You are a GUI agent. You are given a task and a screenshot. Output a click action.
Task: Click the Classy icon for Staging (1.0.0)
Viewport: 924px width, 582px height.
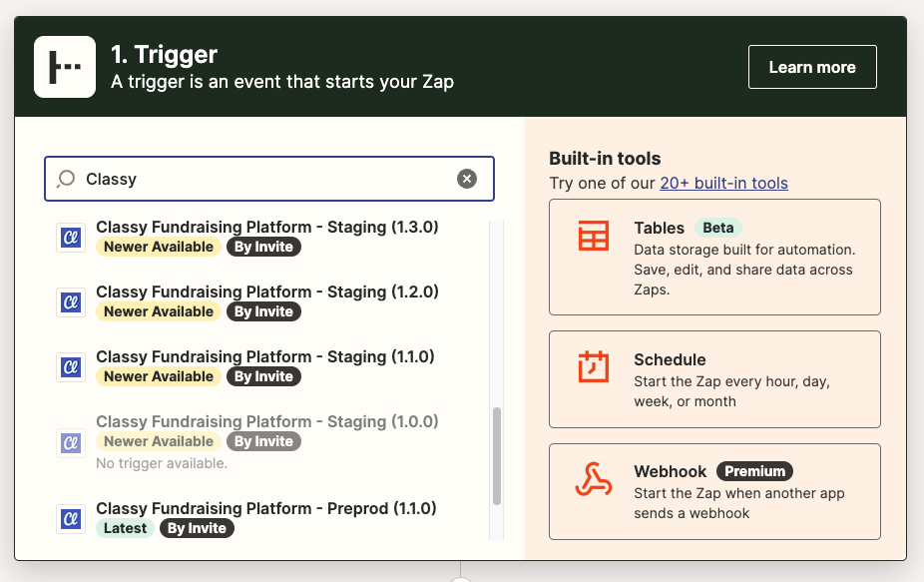click(x=71, y=443)
